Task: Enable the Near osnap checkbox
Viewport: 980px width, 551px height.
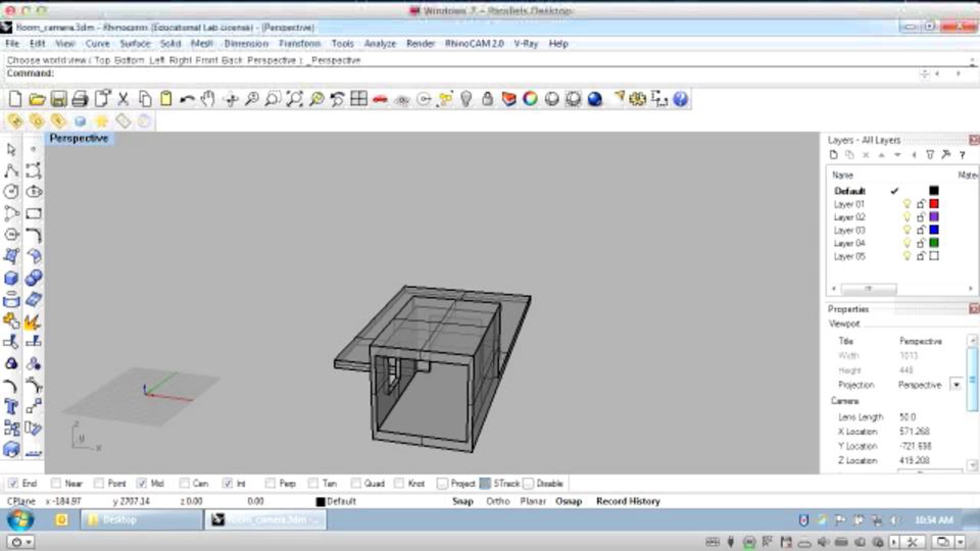Action: [56, 483]
